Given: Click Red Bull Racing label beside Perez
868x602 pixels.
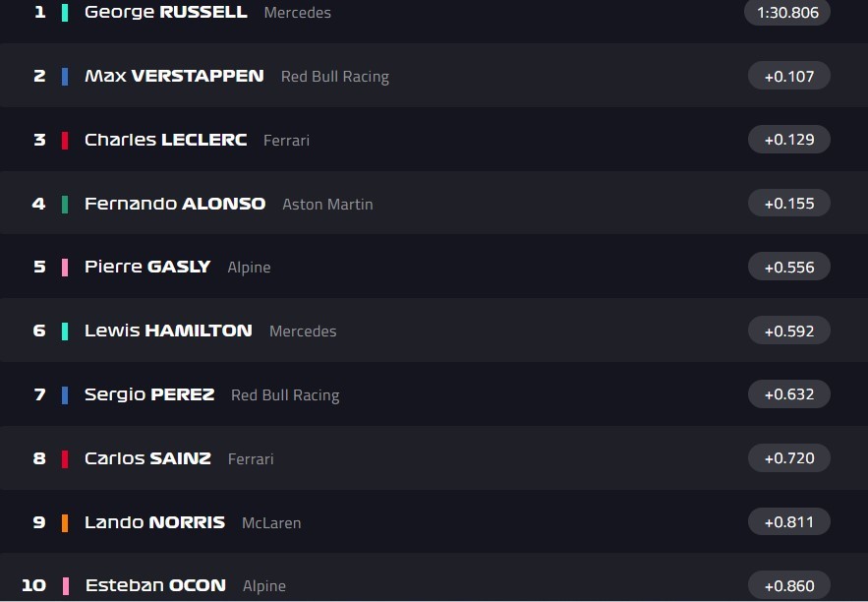Looking at the screenshot, I should (285, 395).
